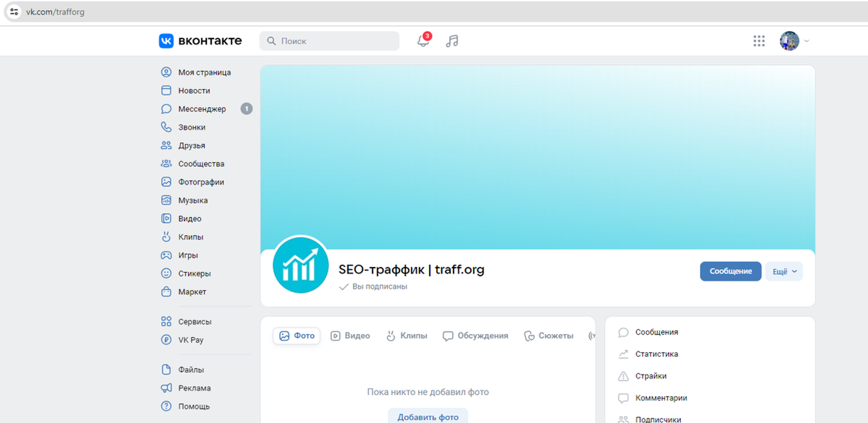
Task: Open the music player note icon
Action: [x=452, y=41]
